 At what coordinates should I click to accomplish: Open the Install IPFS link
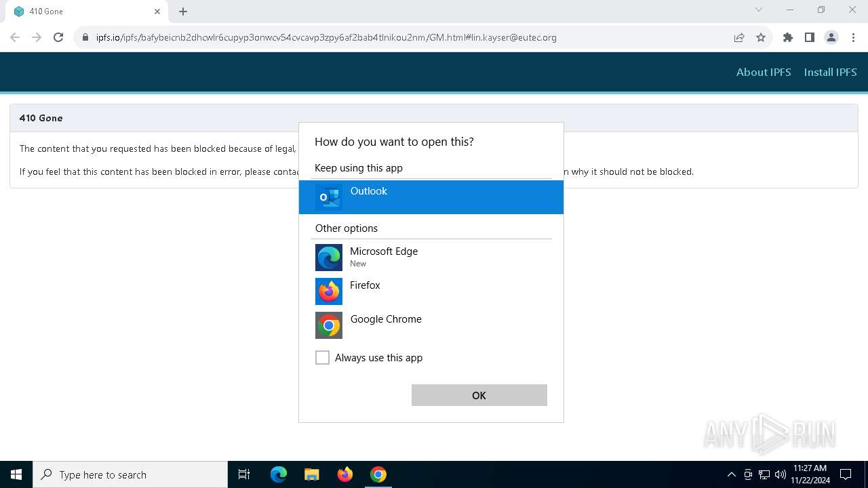830,72
